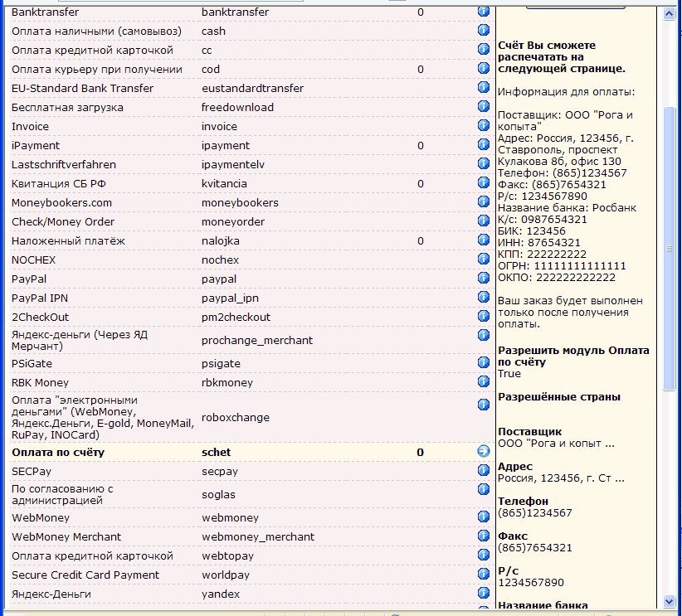This screenshot has width=682, height=616.
Task: Click info icon for Banktransfer row
Action: point(483,11)
